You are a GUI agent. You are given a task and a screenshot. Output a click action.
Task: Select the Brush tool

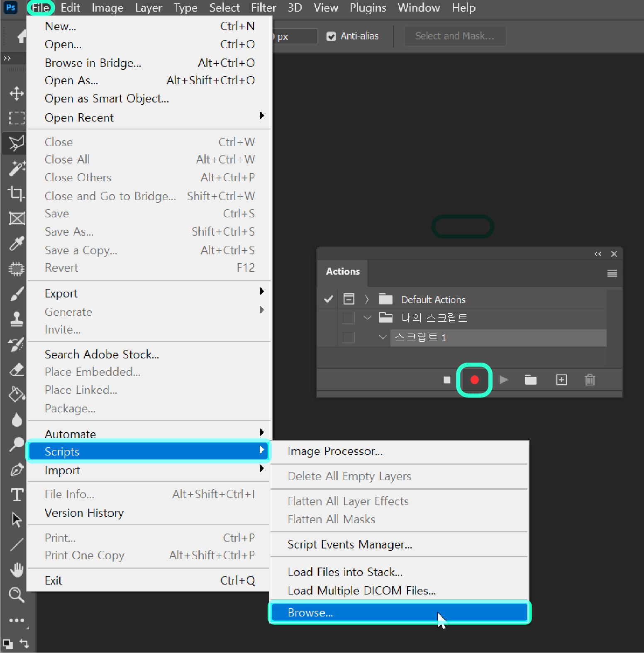pos(17,294)
